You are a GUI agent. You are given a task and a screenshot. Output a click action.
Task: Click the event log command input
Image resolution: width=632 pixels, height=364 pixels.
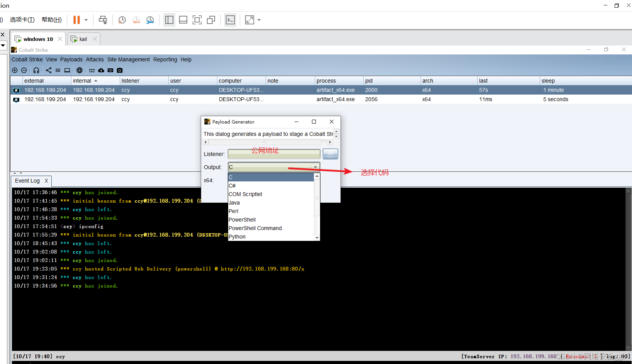pos(321,362)
